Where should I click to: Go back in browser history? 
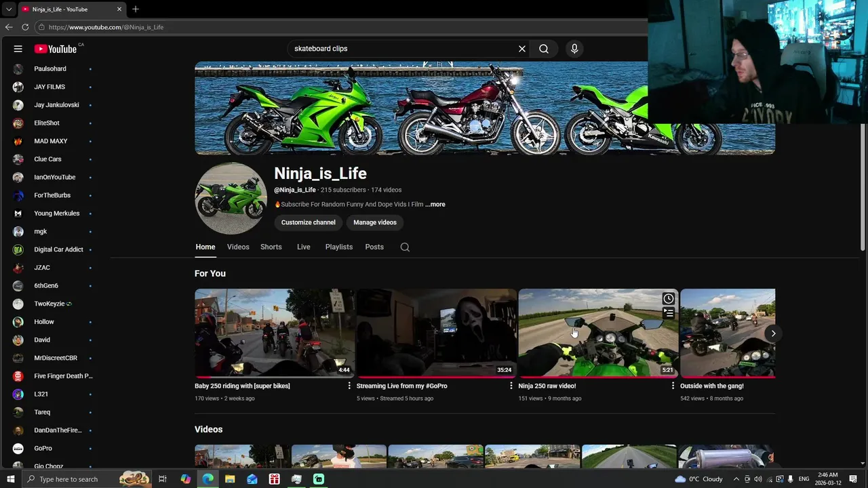click(9, 27)
